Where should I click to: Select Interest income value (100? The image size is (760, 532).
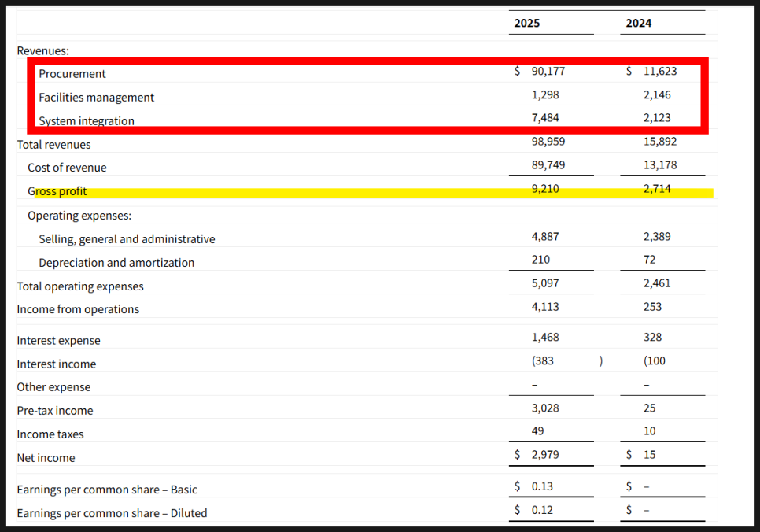point(655,360)
